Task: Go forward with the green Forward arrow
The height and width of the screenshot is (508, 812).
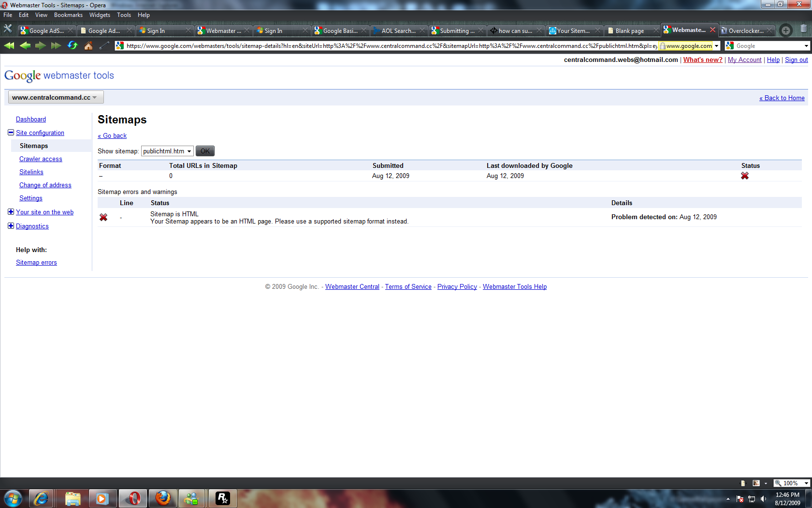Action: 41,45
